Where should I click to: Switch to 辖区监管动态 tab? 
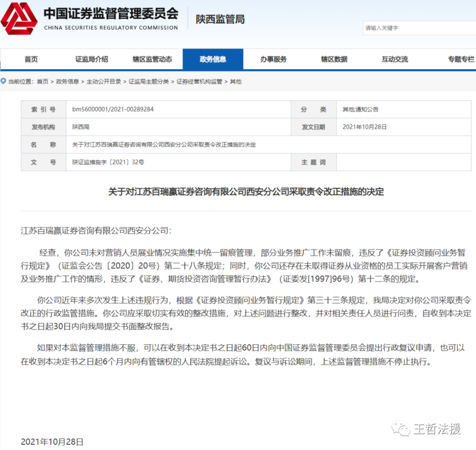tap(152, 59)
